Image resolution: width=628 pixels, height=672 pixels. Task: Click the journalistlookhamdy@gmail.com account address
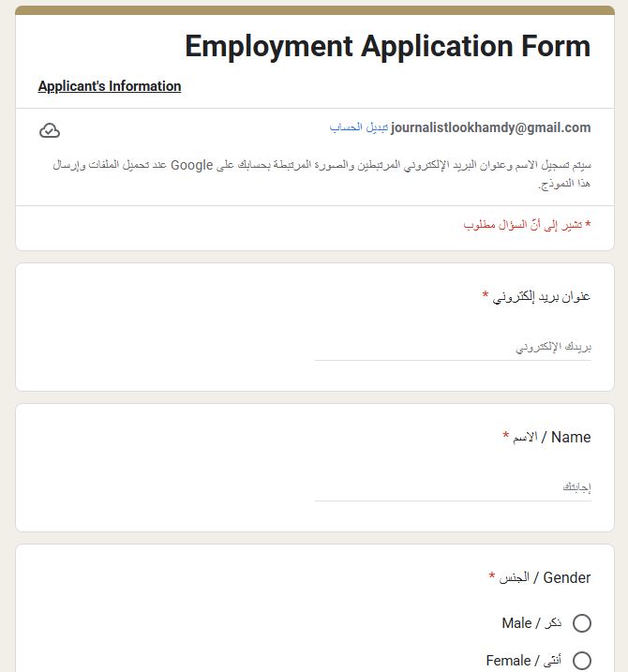pyautogui.click(x=491, y=127)
